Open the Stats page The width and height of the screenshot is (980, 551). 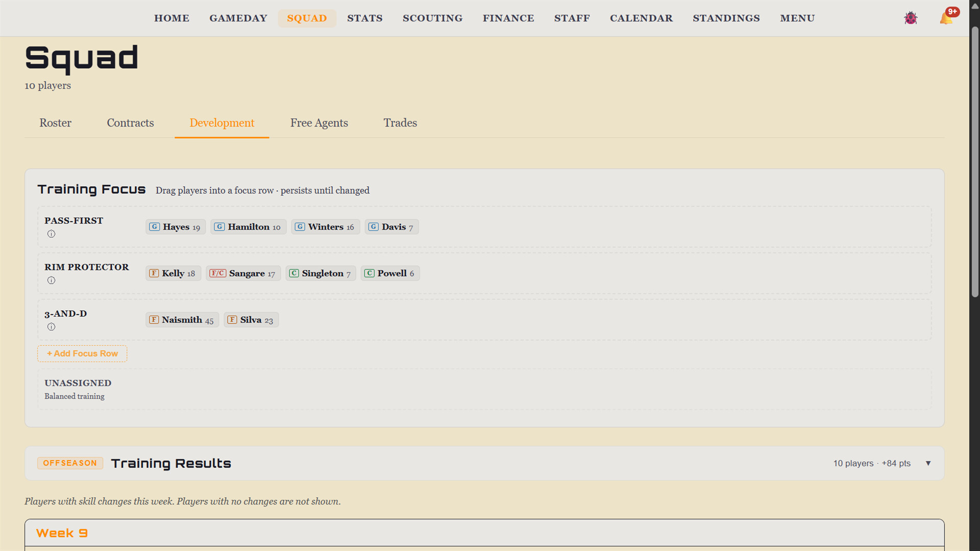364,18
